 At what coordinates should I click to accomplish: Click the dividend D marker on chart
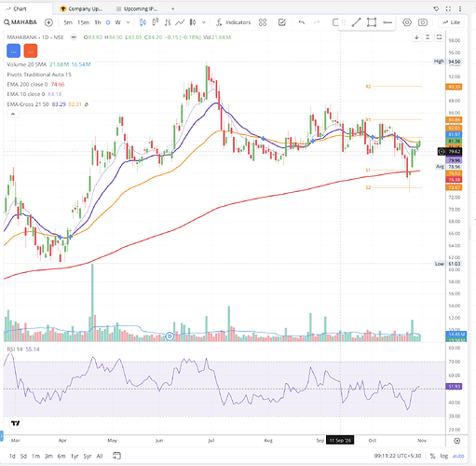[170, 336]
